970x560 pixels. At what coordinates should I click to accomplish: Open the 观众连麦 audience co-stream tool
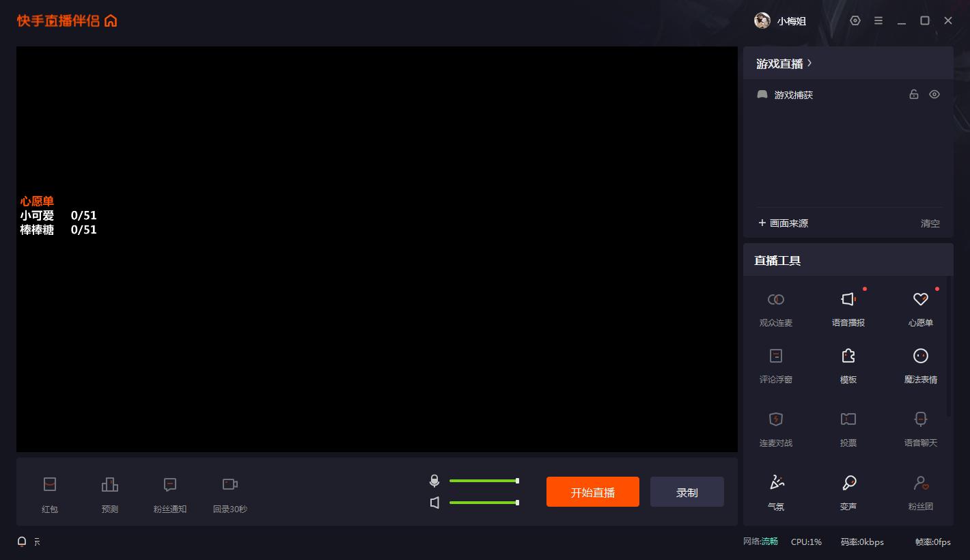776,309
